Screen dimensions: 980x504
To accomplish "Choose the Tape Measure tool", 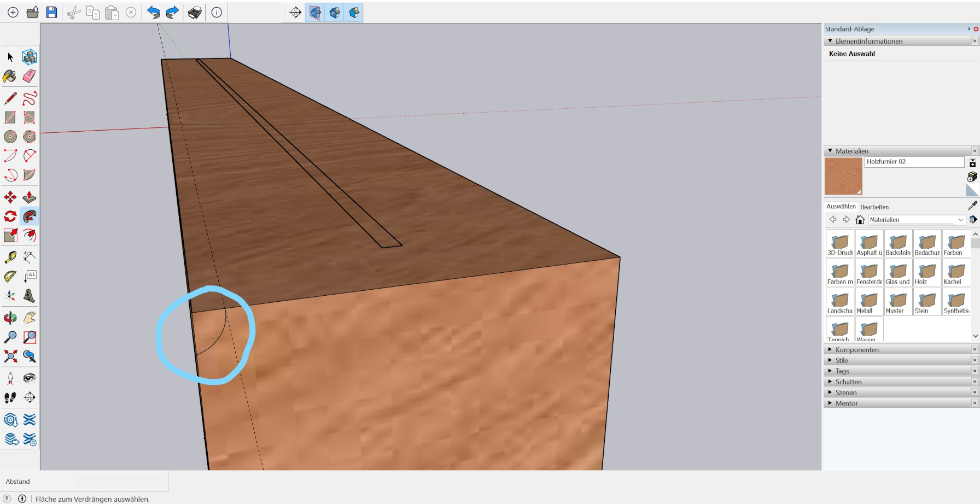I will [x=10, y=257].
